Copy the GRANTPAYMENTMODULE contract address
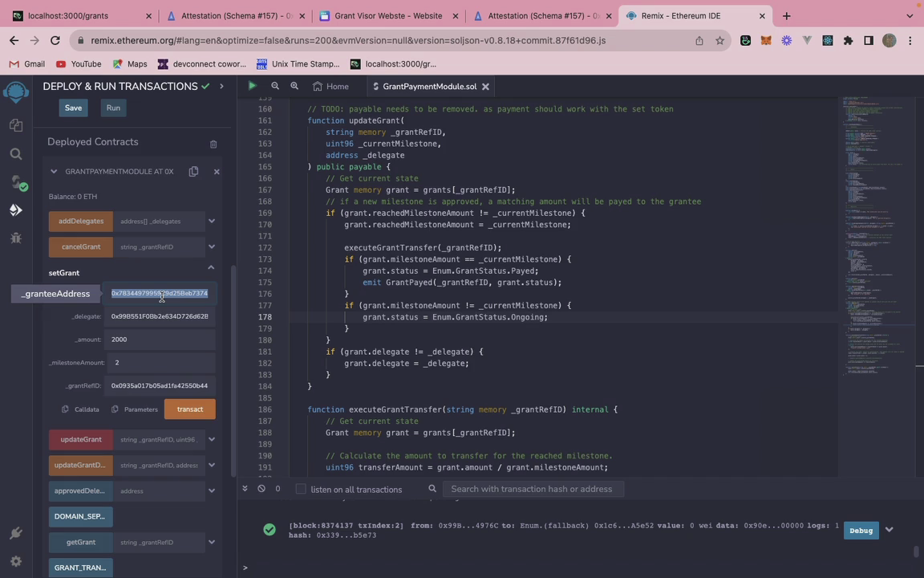924x578 pixels. (193, 172)
